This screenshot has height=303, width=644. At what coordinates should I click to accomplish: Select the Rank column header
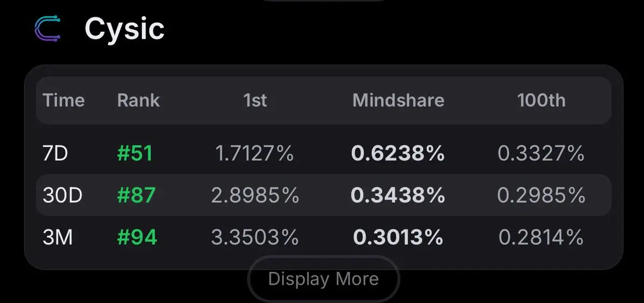pyautogui.click(x=138, y=100)
